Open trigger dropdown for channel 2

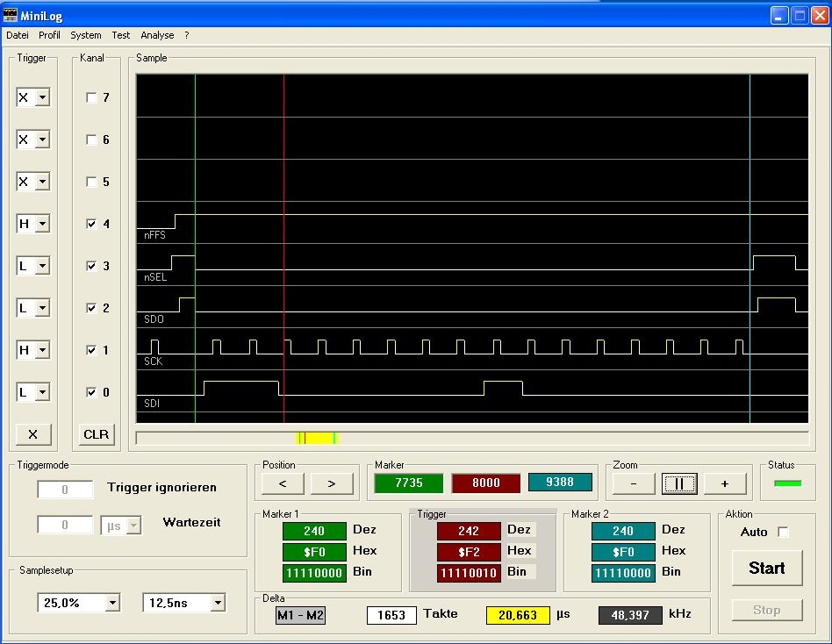click(x=42, y=308)
